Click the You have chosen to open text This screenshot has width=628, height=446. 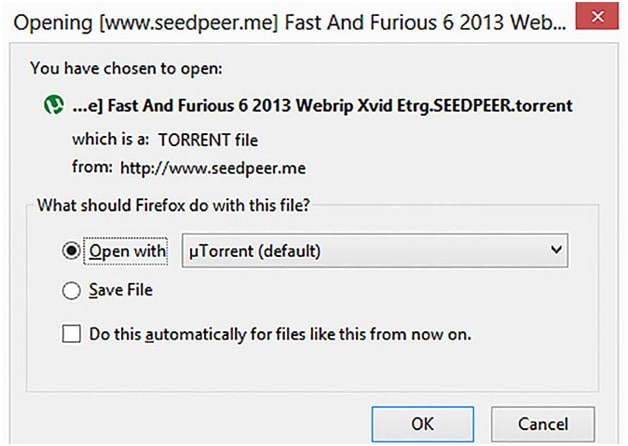pyautogui.click(x=126, y=68)
